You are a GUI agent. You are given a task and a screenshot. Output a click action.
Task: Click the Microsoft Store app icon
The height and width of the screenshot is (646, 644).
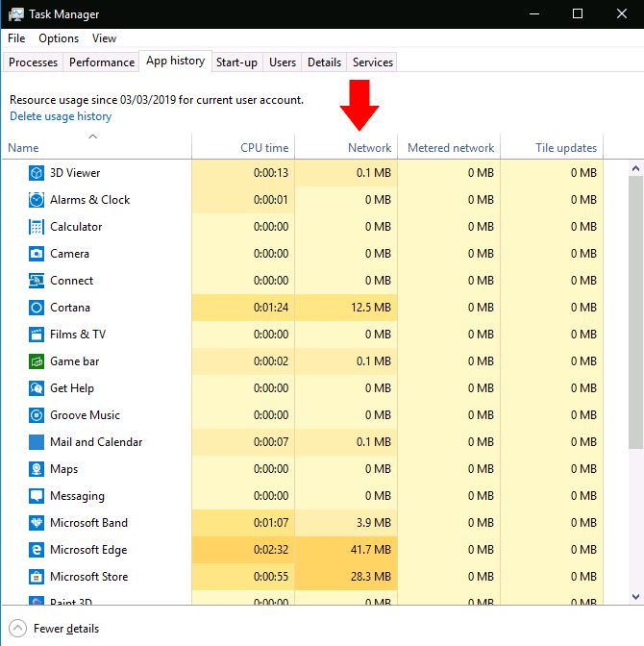[37, 577]
